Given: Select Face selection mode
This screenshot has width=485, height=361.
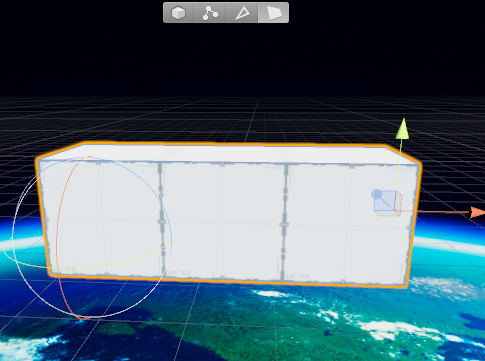Looking at the screenshot, I should pos(273,13).
